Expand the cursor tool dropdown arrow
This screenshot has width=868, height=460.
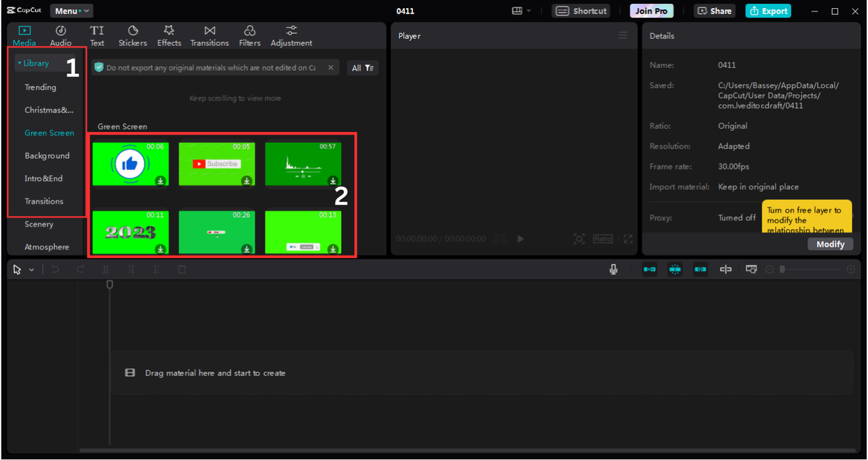31,270
